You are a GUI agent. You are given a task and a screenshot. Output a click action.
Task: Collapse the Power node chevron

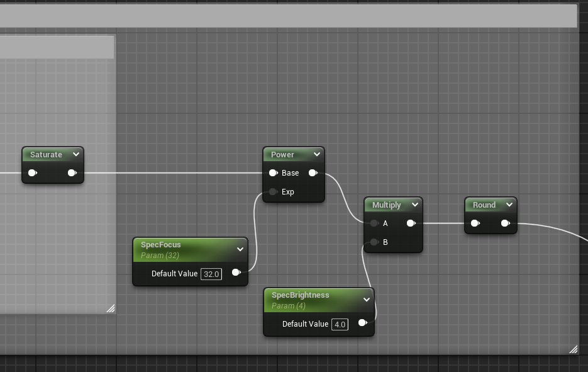pos(317,154)
